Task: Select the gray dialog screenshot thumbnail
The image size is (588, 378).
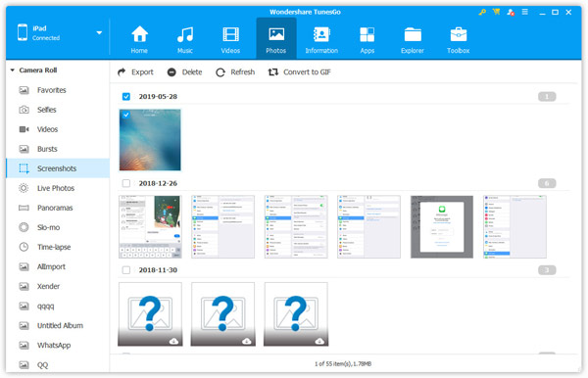Action: click(x=442, y=226)
